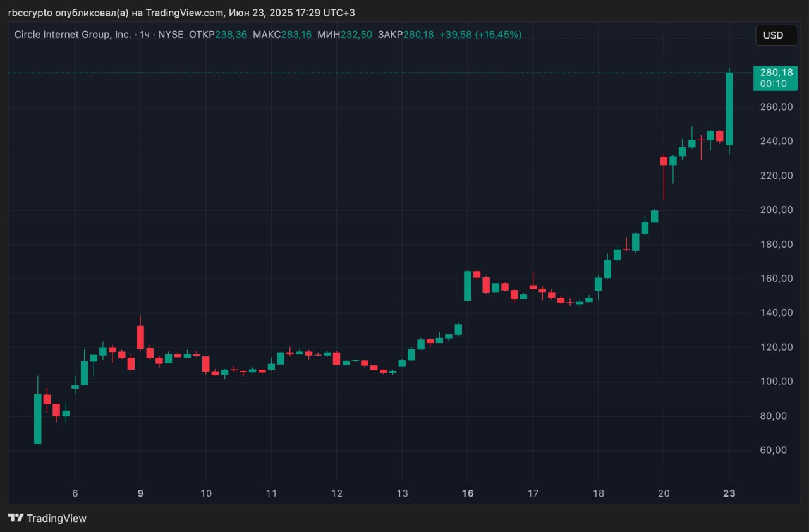The width and height of the screenshot is (809, 532).
Task: Click the 220,00 price axis label
Action: coord(776,176)
